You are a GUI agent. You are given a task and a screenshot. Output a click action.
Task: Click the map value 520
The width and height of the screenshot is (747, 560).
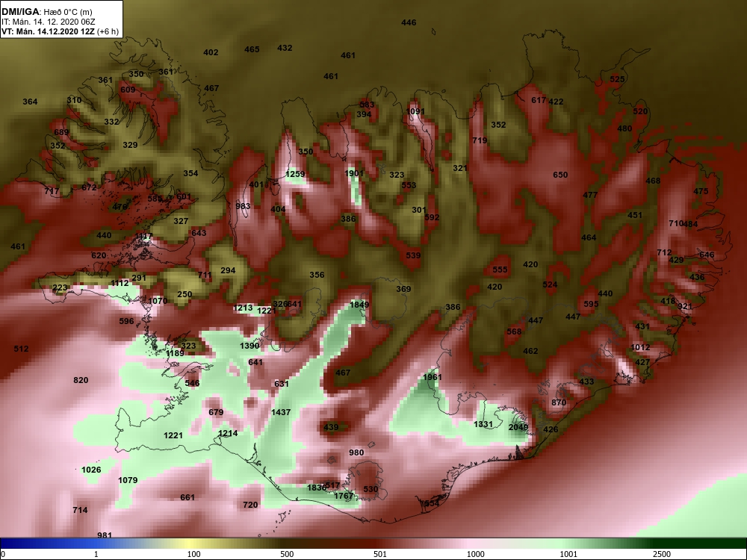point(640,111)
